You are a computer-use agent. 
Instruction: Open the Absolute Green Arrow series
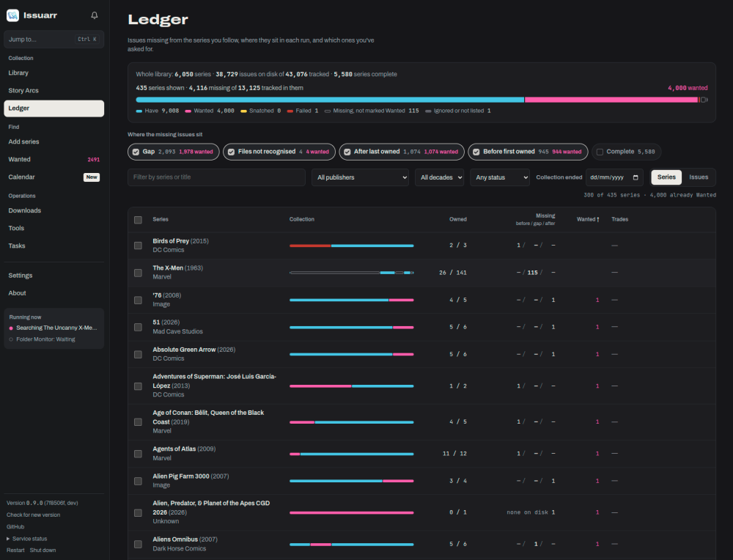click(x=184, y=350)
